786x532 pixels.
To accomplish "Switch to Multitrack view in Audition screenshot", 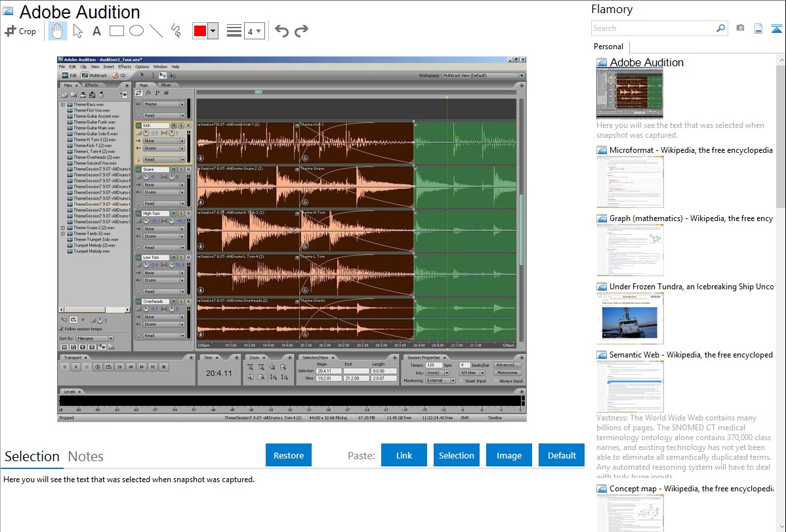I will [94, 75].
